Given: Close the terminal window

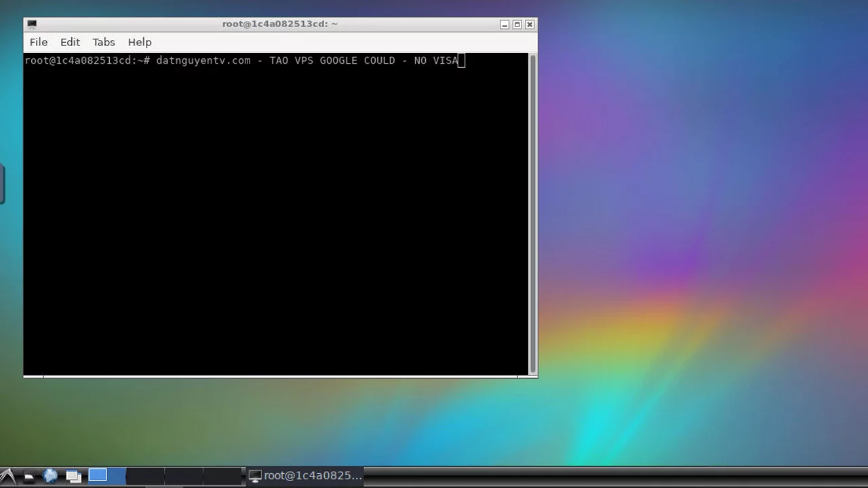Looking at the screenshot, I should coord(530,24).
